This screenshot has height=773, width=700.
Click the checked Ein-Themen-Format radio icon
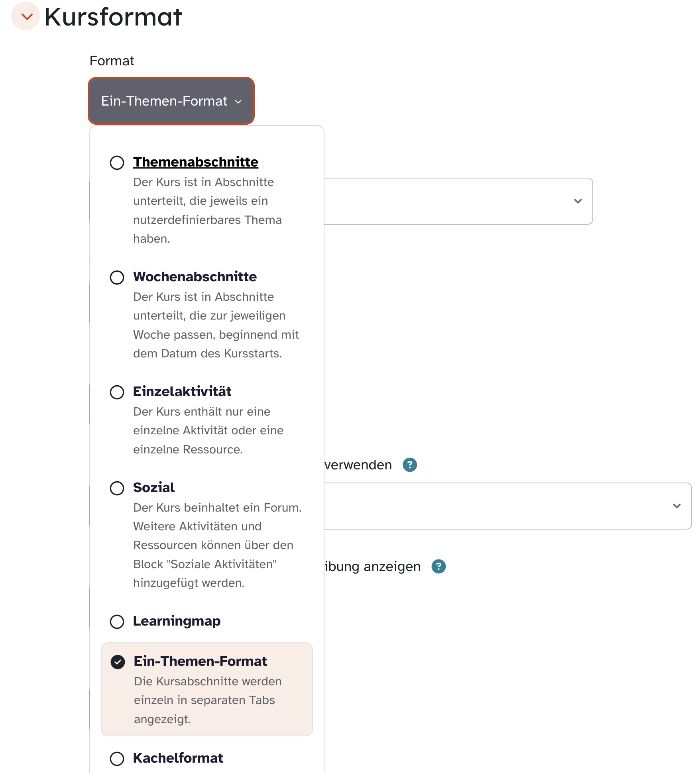[118, 662]
